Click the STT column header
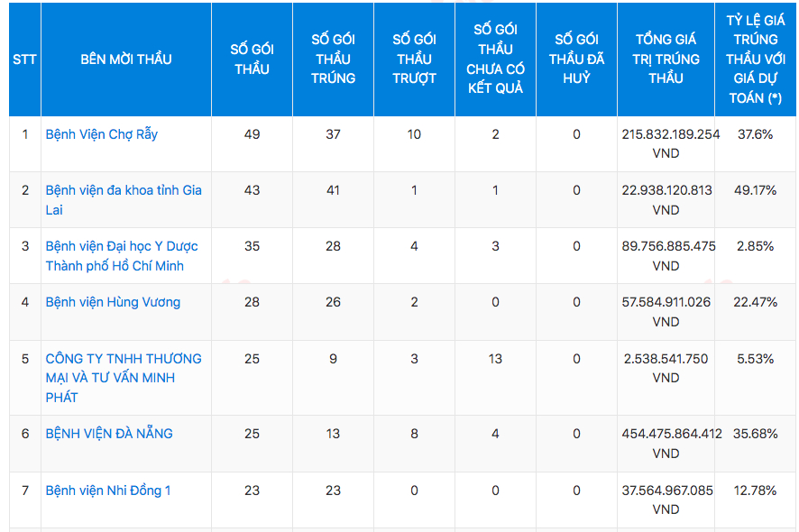The width and height of the screenshot is (799, 532). click(24, 60)
